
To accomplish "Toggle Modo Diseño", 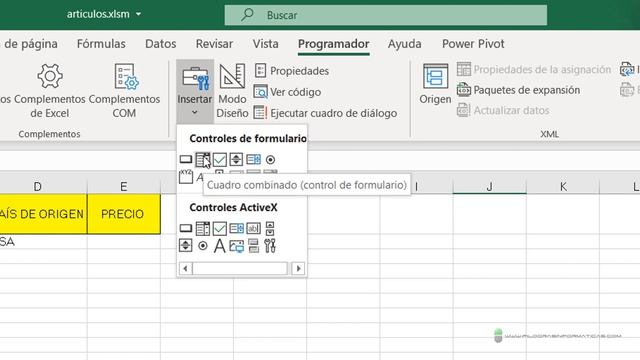I will [232, 91].
